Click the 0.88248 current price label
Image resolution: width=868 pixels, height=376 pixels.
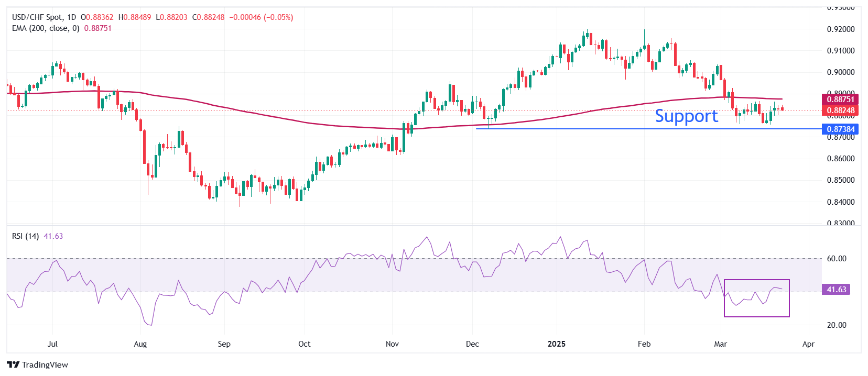(x=840, y=110)
